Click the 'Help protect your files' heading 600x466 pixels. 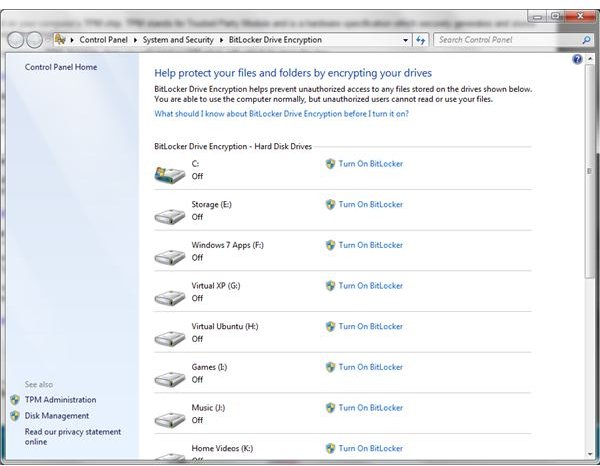[x=293, y=73]
